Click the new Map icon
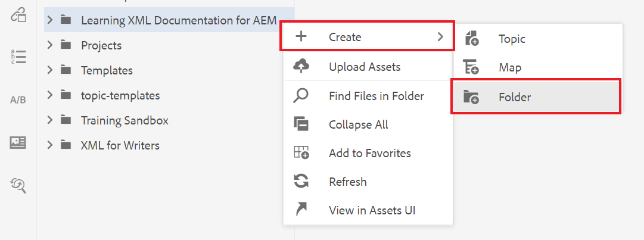 pos(471,68)
